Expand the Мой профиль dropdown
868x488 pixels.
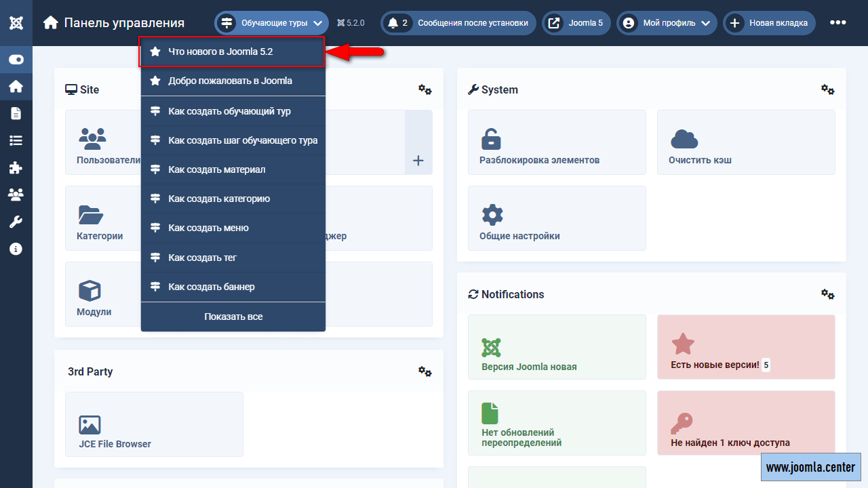tap(667, 22)
